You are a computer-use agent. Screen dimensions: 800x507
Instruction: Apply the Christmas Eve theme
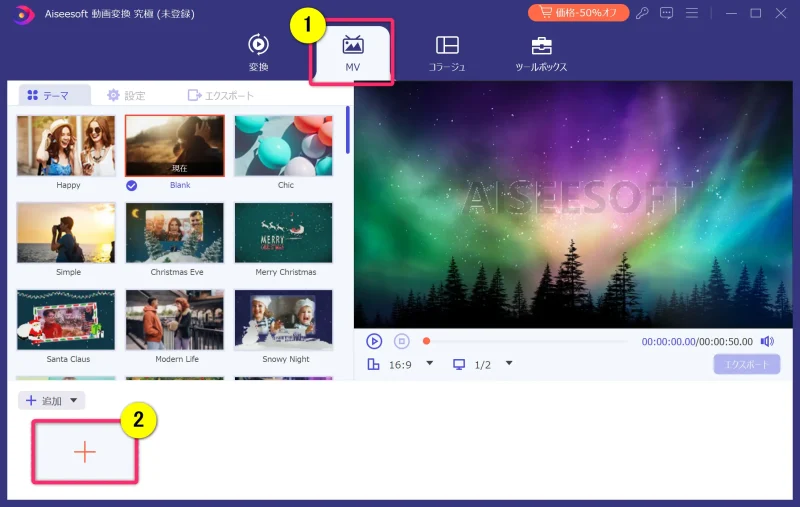point(174,233)
